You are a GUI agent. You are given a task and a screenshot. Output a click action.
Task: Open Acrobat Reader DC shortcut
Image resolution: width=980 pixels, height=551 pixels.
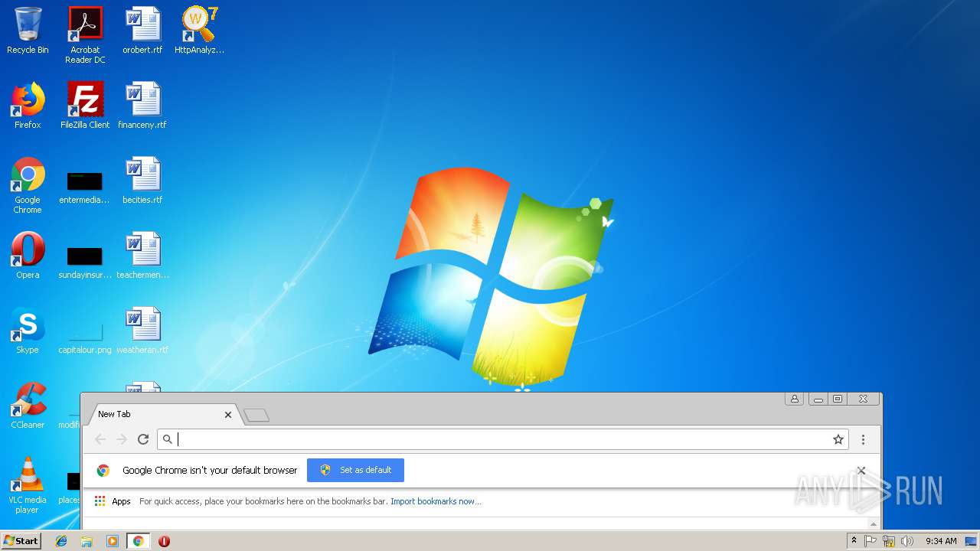(85, 35)
